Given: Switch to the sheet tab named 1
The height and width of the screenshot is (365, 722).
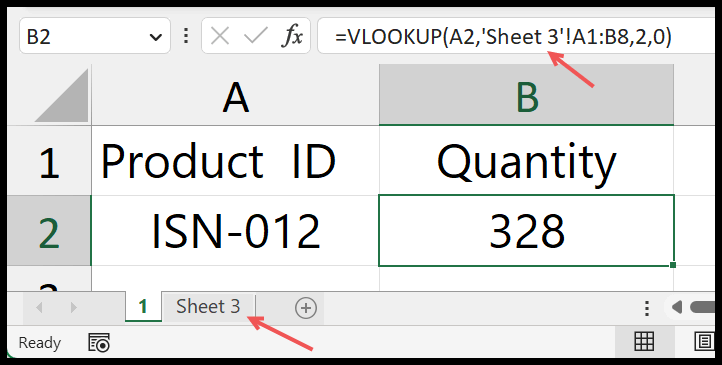Looking at the screenshot, I should click(x=143, y=307).
